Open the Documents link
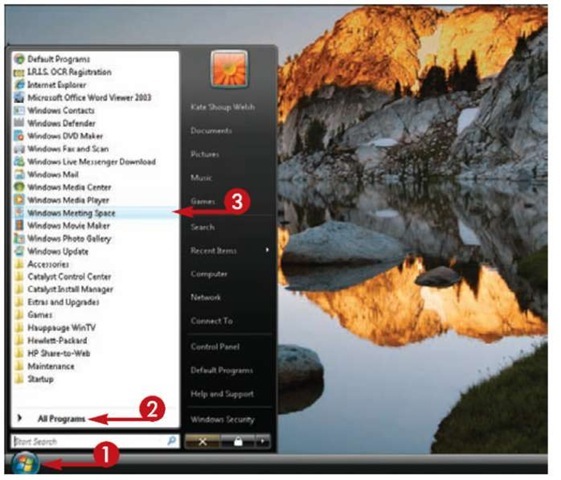The image size is (561, 480). [x=211, y=131]
